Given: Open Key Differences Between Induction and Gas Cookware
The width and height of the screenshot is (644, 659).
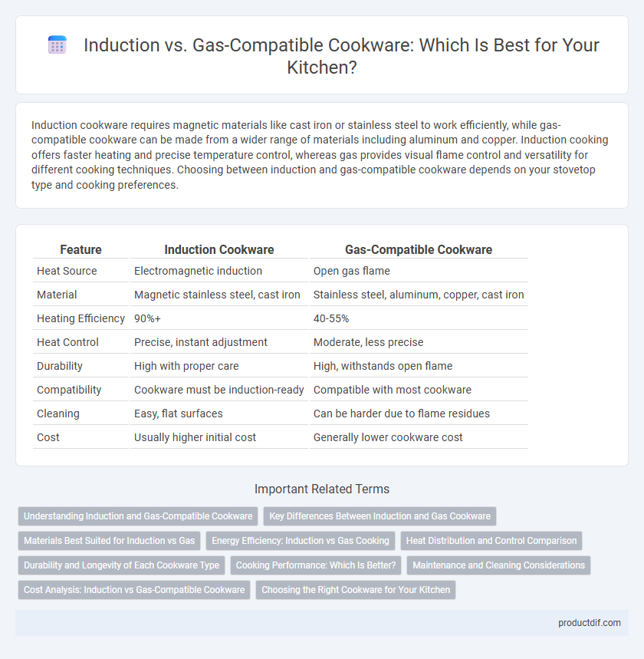Looking at the screenshot, I should point(379,516).
